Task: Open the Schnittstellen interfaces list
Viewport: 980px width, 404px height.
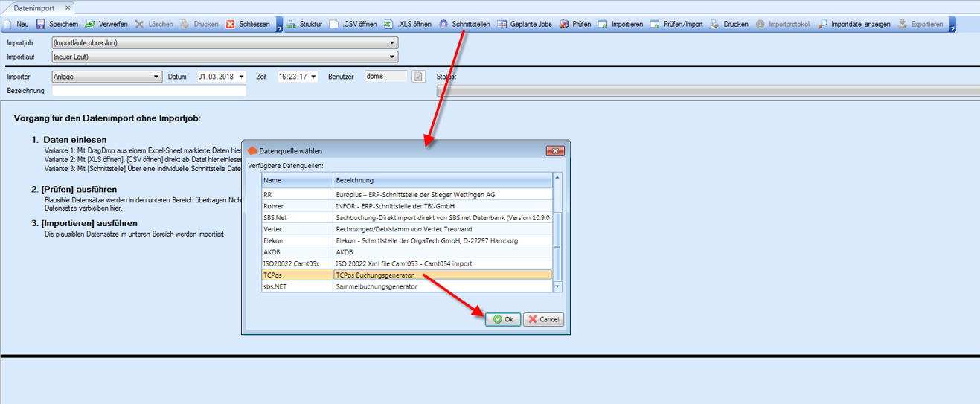Action: pos(464,24)
